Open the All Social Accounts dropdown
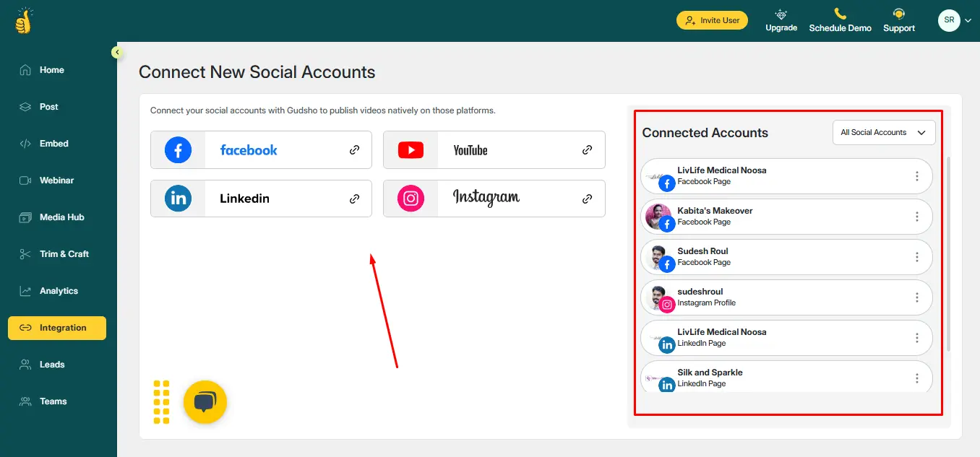 tap(884, 133)
